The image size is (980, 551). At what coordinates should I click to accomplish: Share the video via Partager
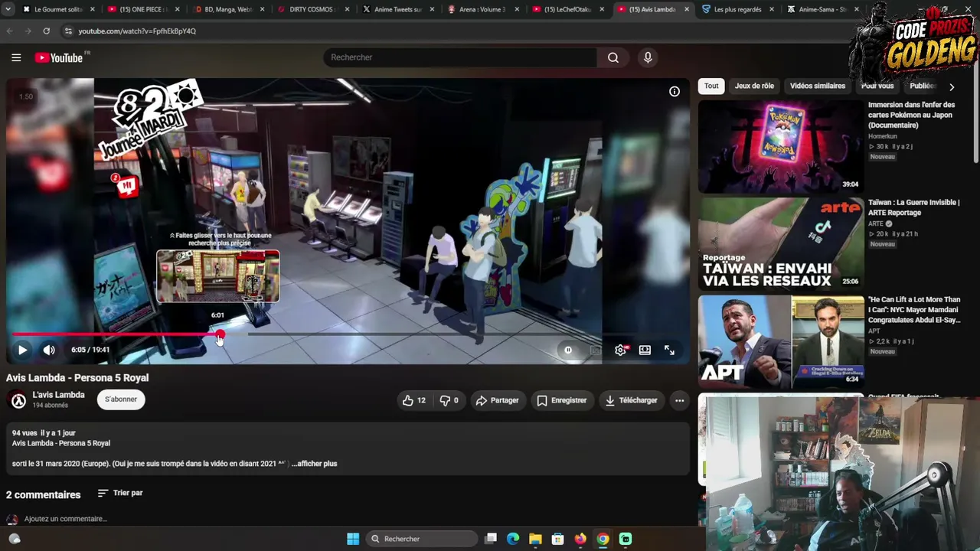497,400
